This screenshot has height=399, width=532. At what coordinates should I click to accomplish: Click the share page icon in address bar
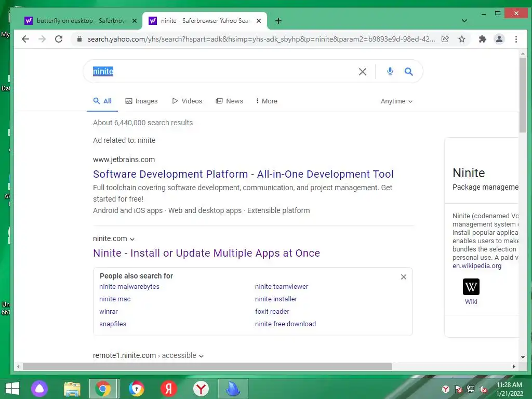point(445,39)
